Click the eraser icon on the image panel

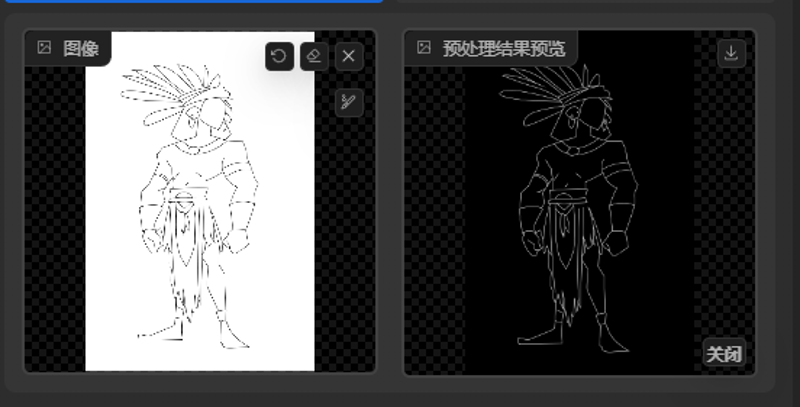[314, 56]
